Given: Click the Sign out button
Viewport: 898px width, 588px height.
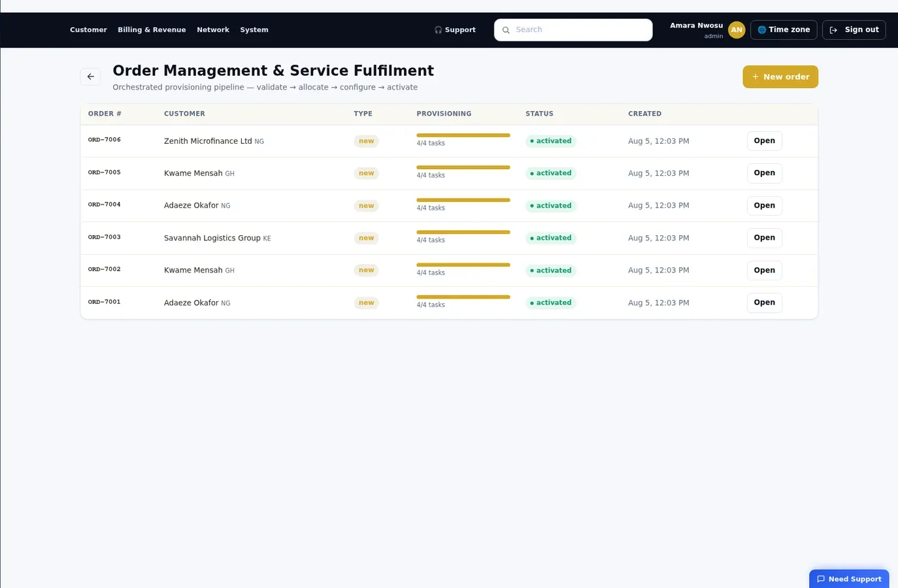Looking at the screenshot, I should pos(854,30).
